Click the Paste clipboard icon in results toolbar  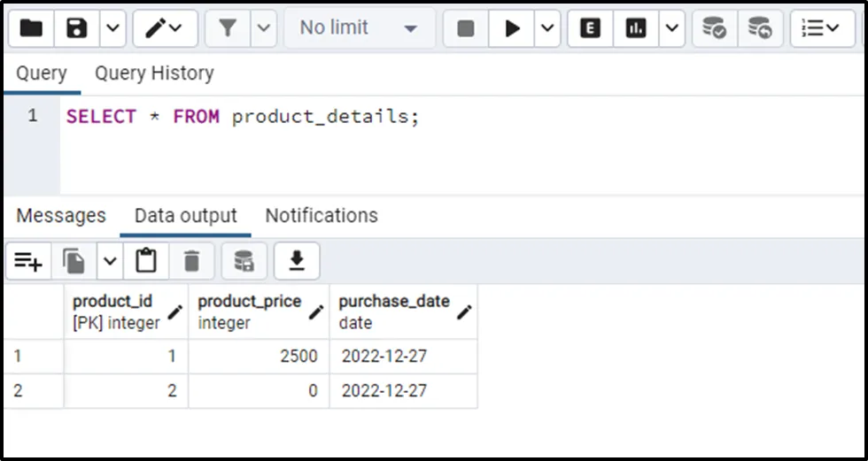point(146,260)
